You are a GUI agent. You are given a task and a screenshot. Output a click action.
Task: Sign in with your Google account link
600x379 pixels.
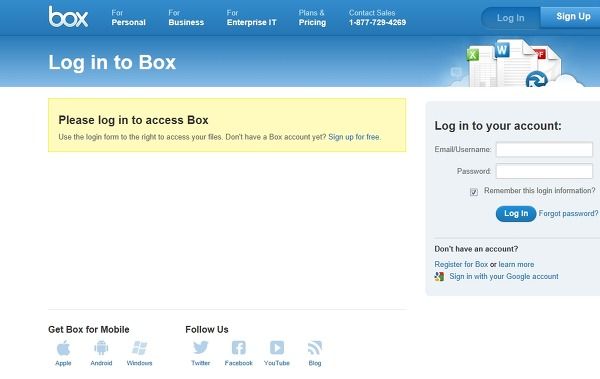(504, 276)
